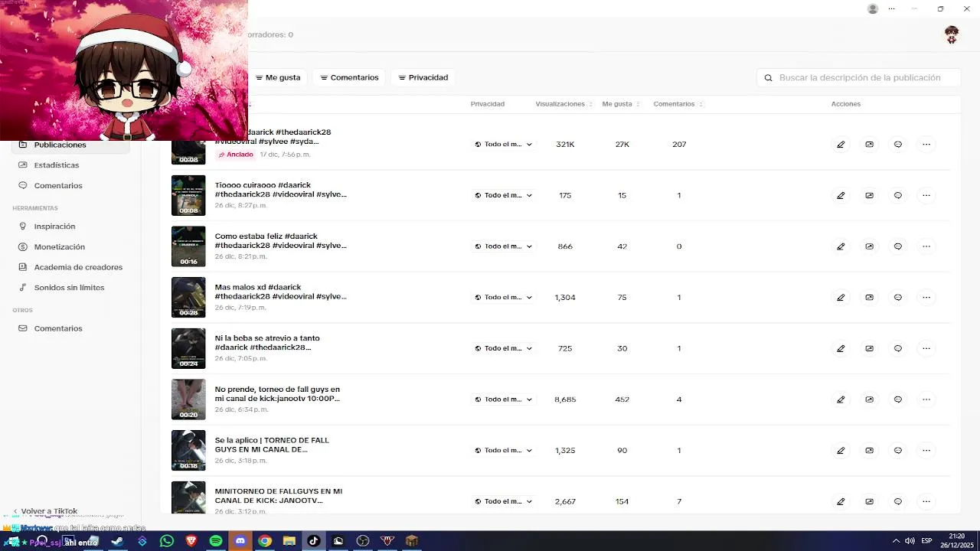Open Academia de creadores in sidebar

pyautogui.click(x=70, y=267)
